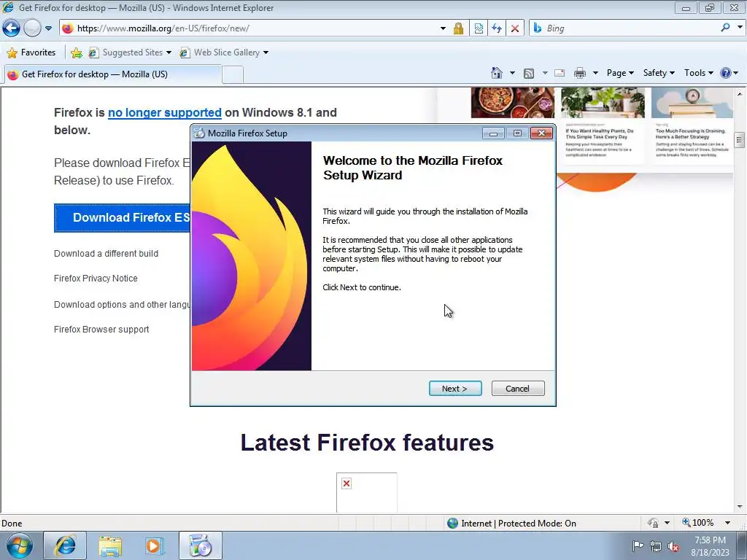Minimize the Mozilla Firefox Setup dialog
Image resolution: width=747 pixels, height=560 pixels.
pos(493,133)
